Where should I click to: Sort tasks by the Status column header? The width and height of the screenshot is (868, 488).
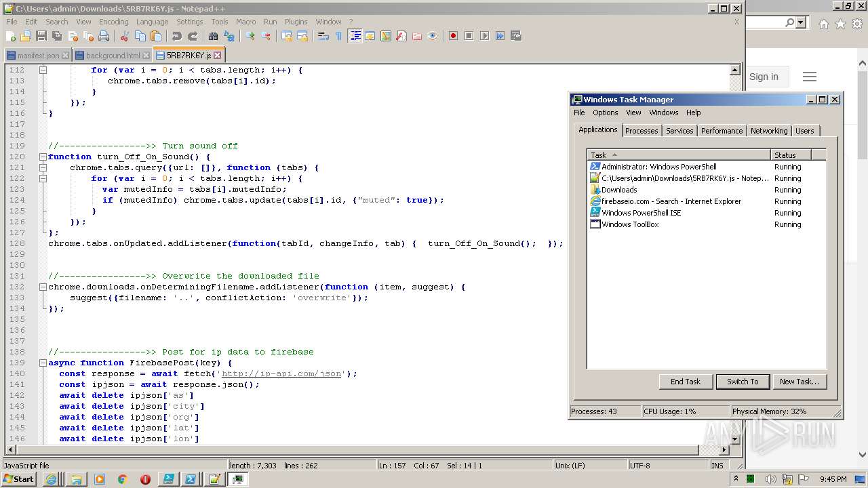coord(791,155)
